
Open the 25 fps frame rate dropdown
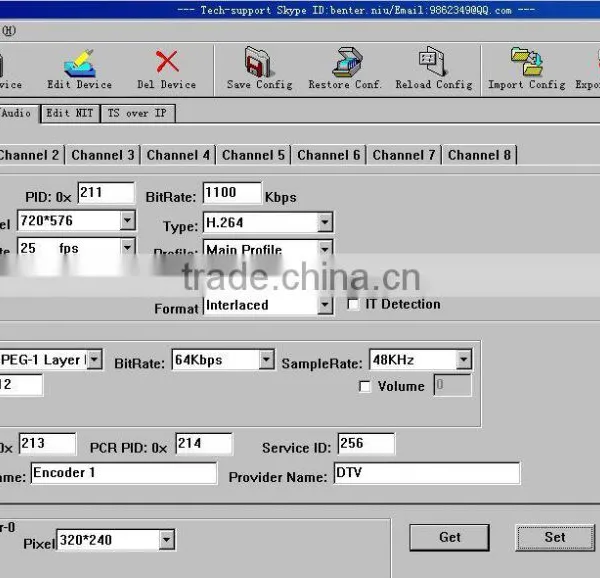pyautogui.click(x=127, y=247)
